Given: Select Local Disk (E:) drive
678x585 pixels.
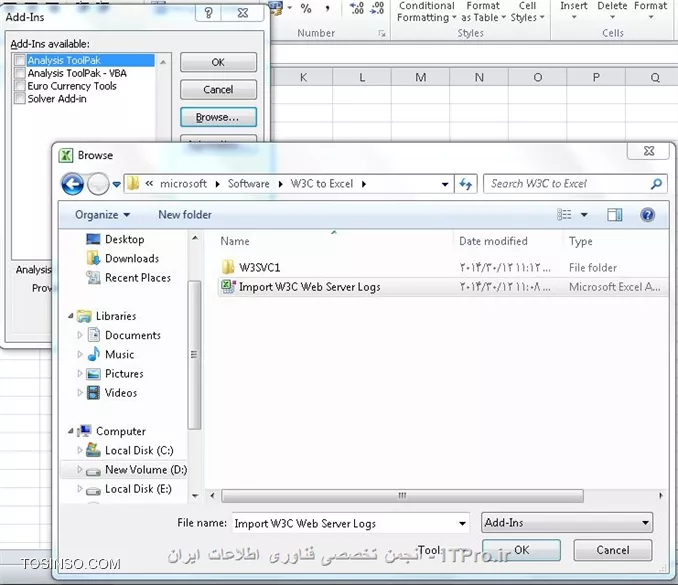Looking at the screenshot, I should [138, 489].
